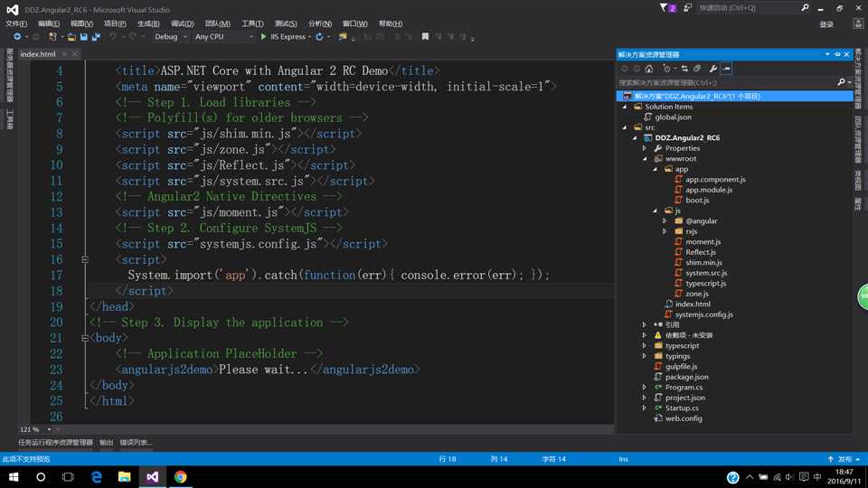Click the Navigate Backward toolbar icon

17,36
